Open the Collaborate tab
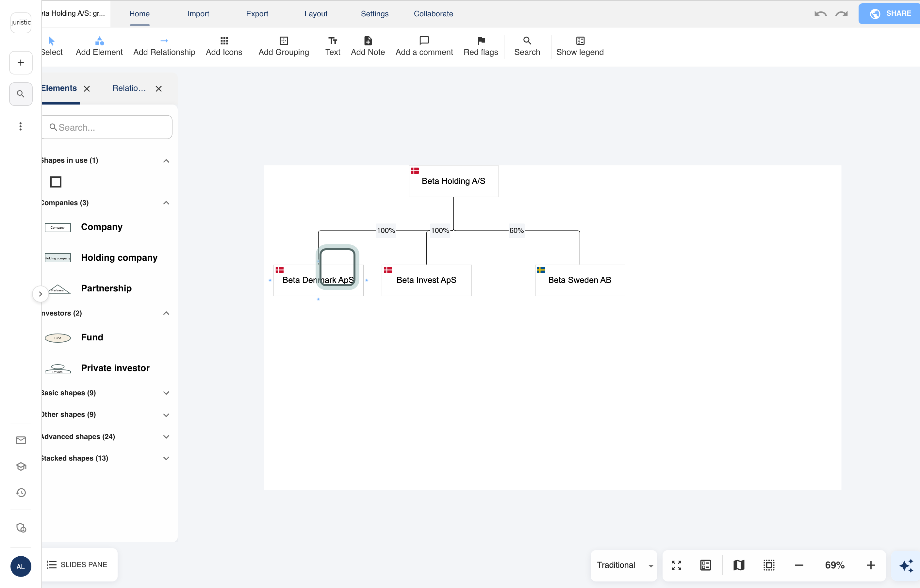The image size is (920, 588). [433, 14]
